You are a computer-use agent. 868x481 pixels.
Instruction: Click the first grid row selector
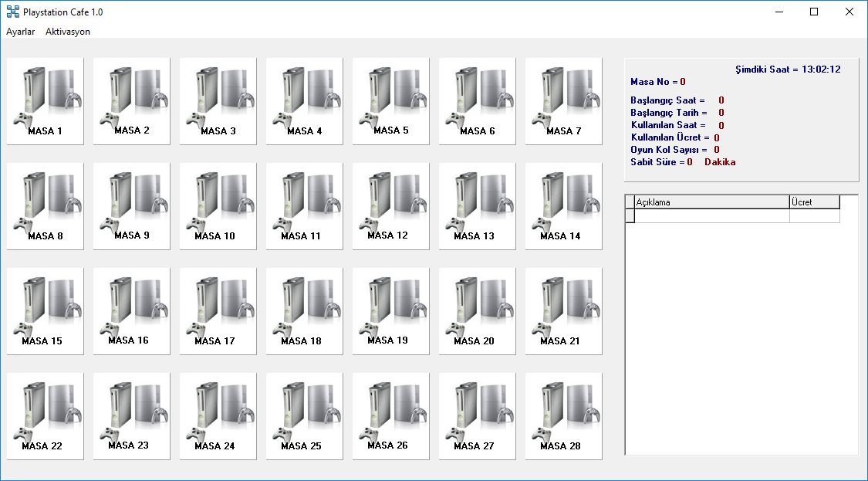coord(630,216)
